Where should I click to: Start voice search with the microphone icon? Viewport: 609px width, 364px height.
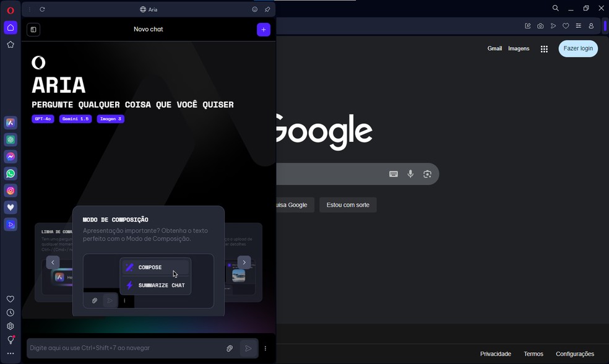(410, 174)
